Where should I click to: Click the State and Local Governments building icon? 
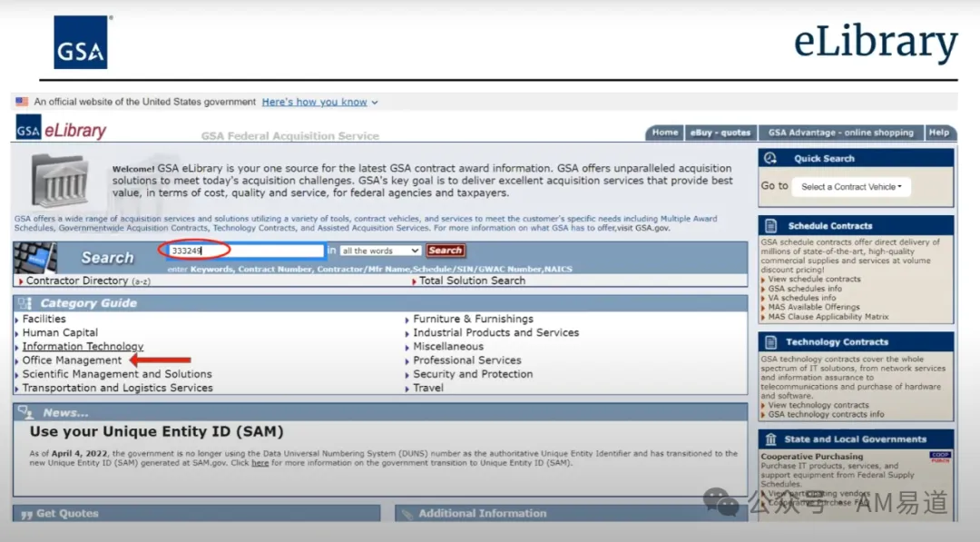[x=770, y=439]
